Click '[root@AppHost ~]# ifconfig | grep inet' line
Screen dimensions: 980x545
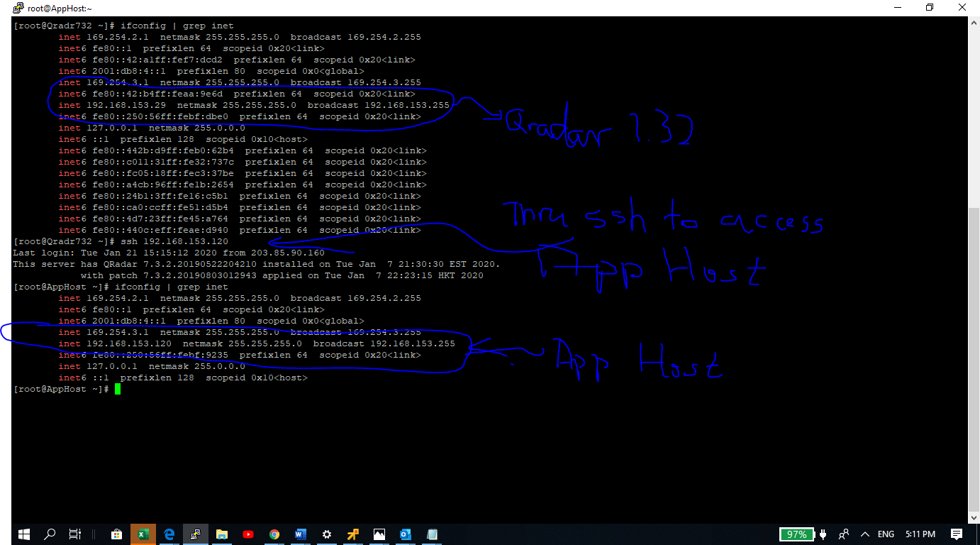pos(121,287)
